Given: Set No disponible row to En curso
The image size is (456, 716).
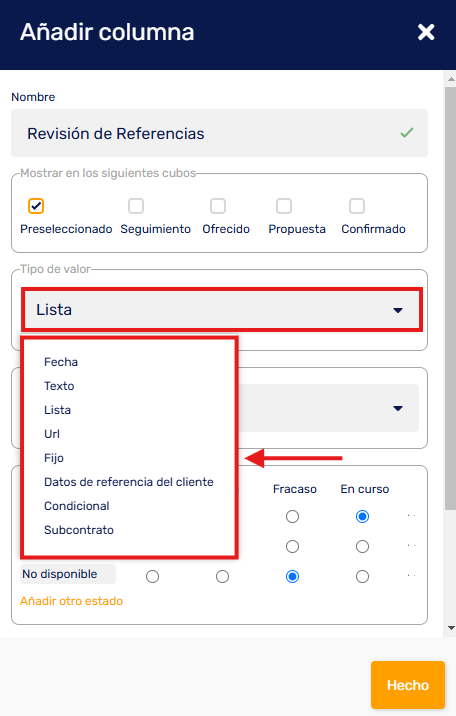Looking at the screenshot, I should [362, 577].
